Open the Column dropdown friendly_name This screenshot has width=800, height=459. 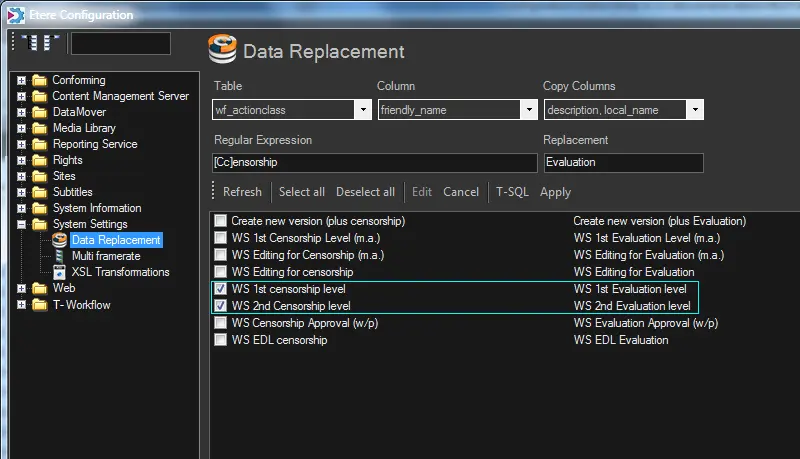[528, 110]
